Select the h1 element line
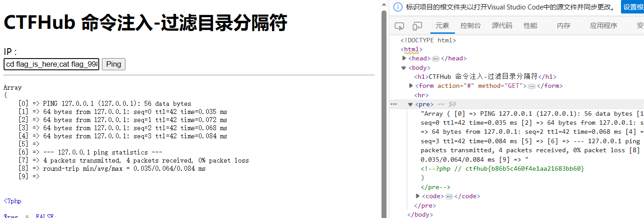 coord(485,77)
